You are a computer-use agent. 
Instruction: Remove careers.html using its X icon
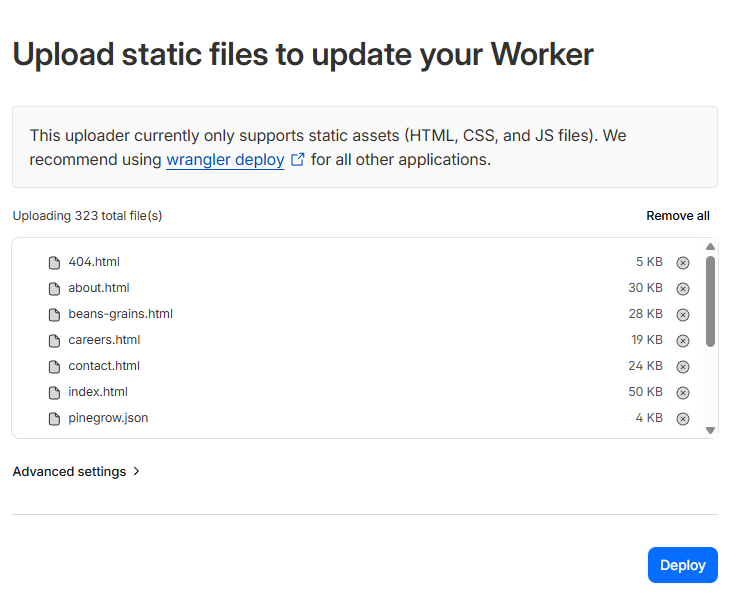683,341
